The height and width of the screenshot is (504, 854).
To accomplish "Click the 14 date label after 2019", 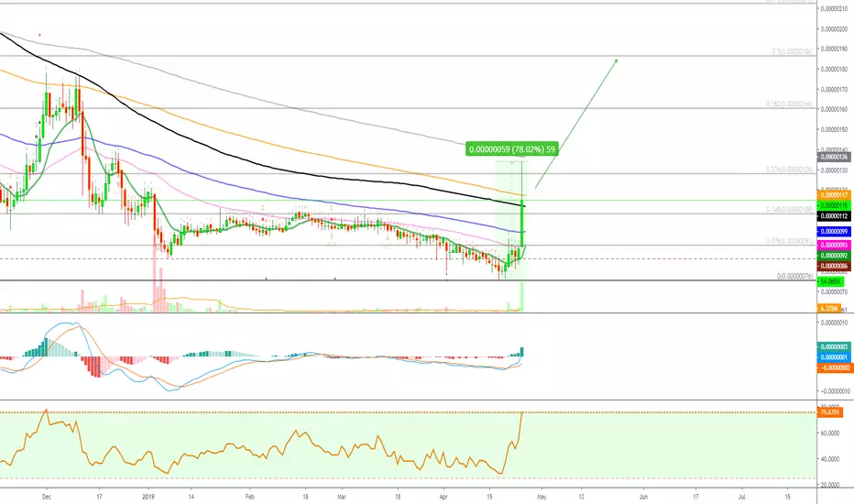I will [192, 497].
